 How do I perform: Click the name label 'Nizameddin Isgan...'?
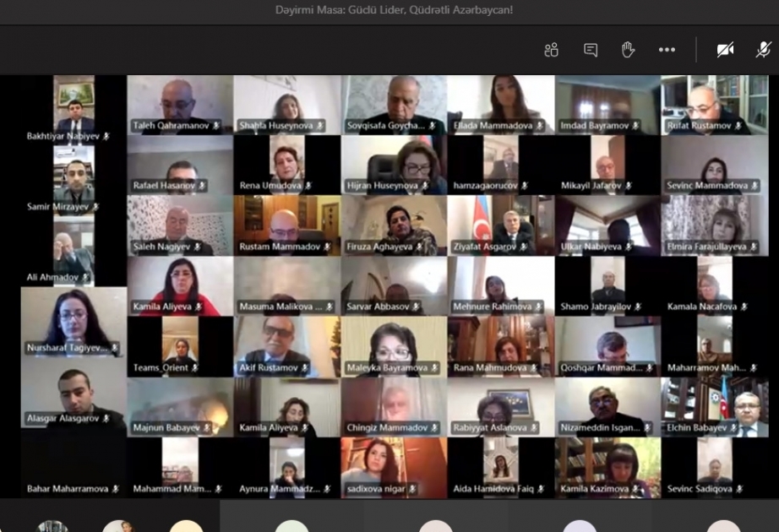pyautogui.click(x=600, y=427)
